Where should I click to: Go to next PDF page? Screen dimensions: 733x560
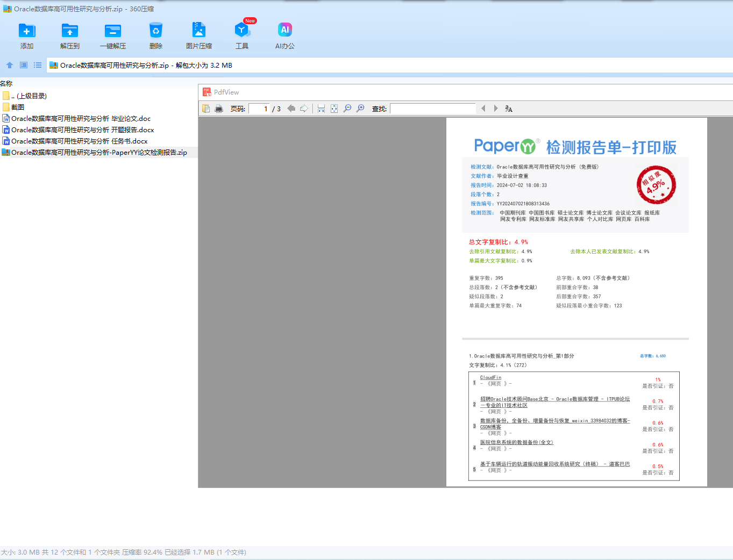304,109
